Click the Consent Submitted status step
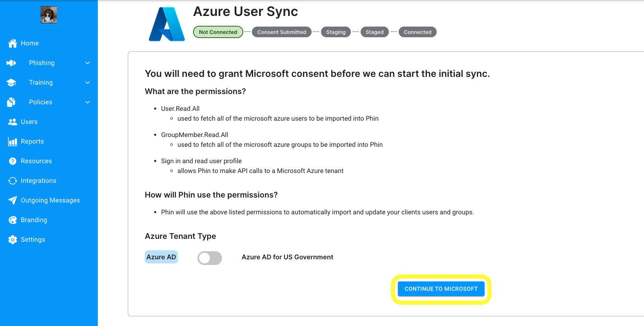This screenshot has width=644, height=326. [x=282, y=32]
